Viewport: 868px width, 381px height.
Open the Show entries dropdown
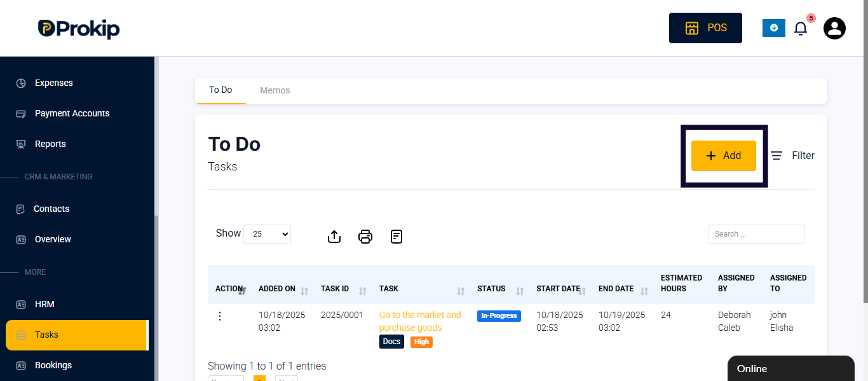pyautogui.click(x=267, y=234)
